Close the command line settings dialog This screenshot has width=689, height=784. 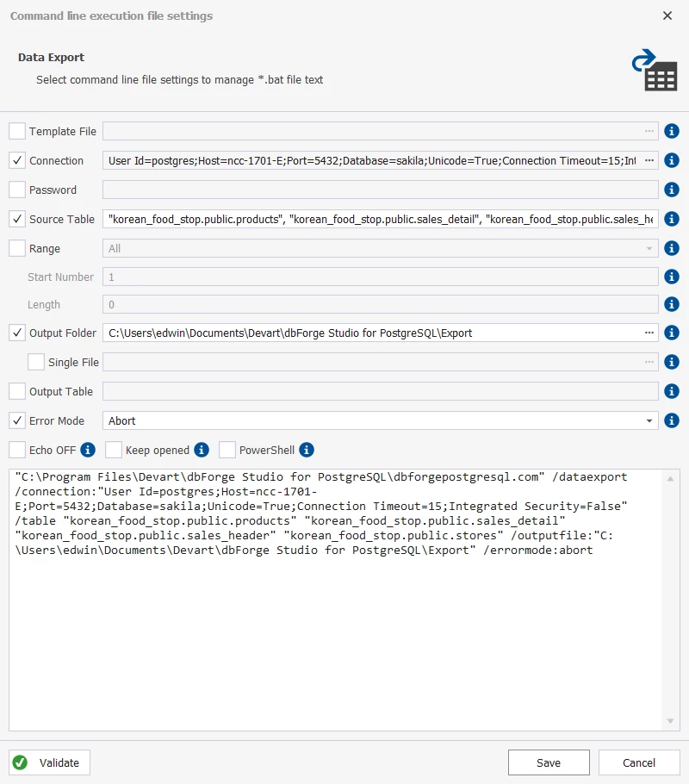[667, 16]
